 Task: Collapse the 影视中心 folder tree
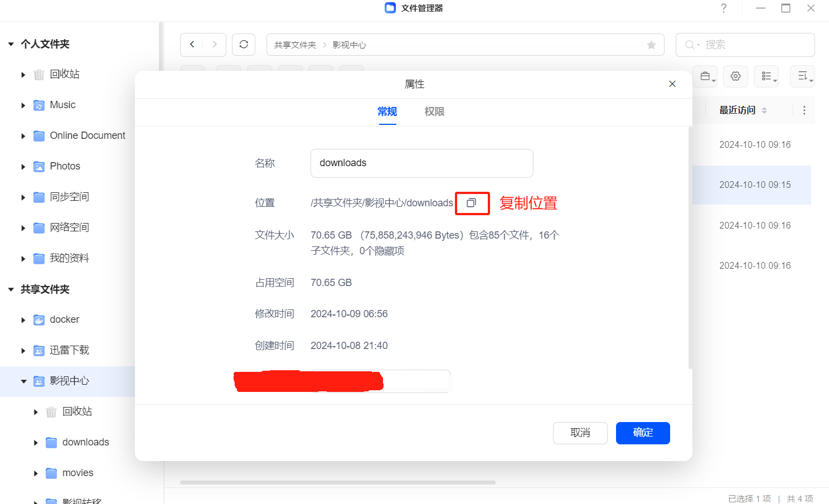23,381
